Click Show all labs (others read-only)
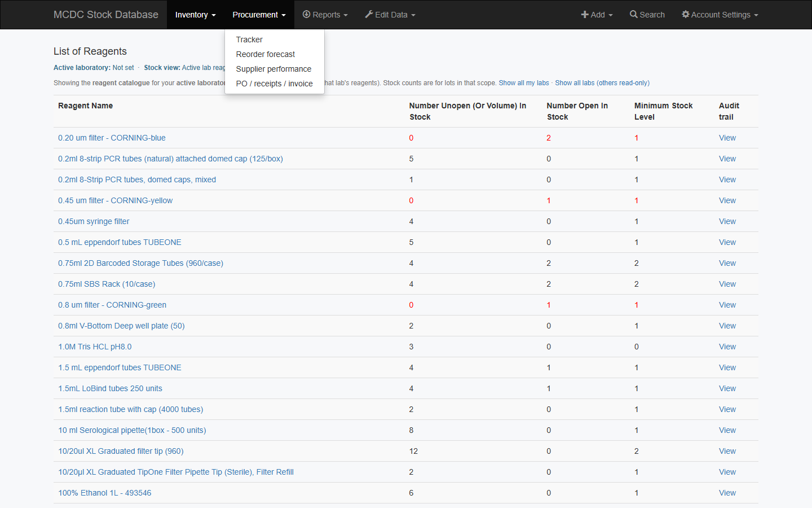 [x=602, y=83]
